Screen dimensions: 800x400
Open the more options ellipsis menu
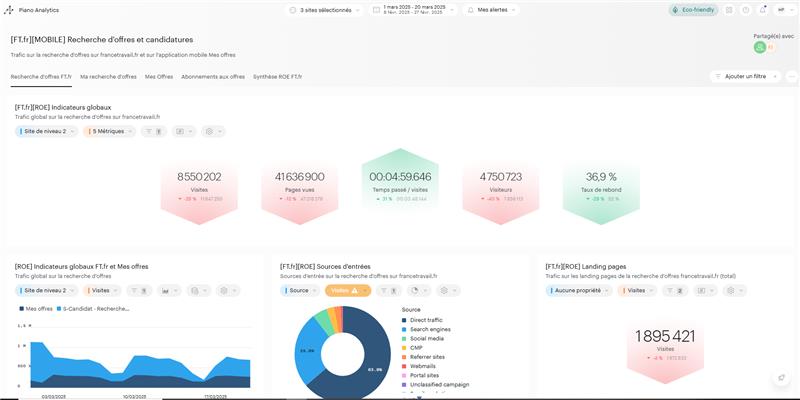(x=792, y=76)
